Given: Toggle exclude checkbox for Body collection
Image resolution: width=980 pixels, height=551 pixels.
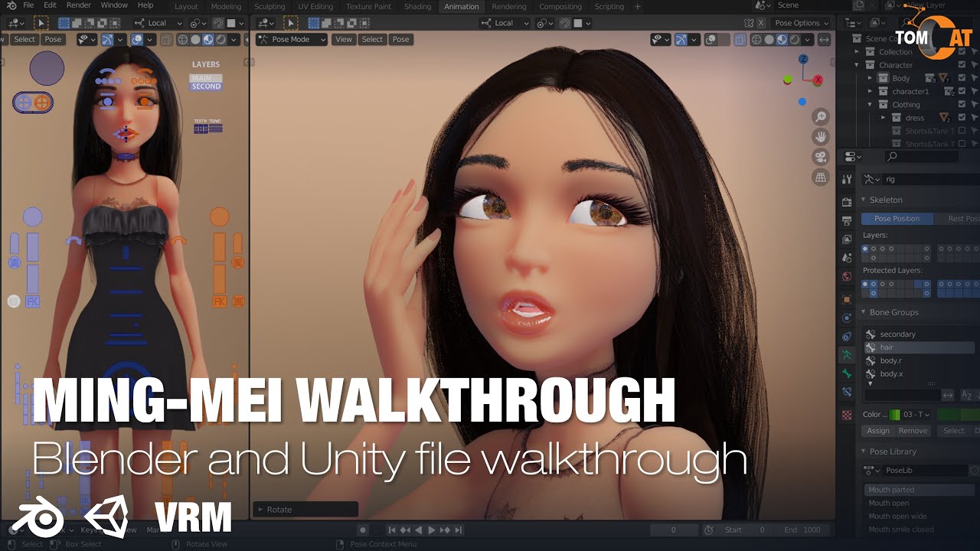Looking at the screenshot, I should tap(962, 78).
